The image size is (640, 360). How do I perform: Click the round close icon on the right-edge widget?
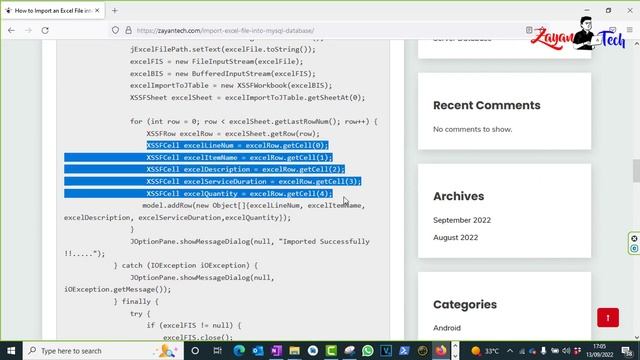click(x=634, y=238)
